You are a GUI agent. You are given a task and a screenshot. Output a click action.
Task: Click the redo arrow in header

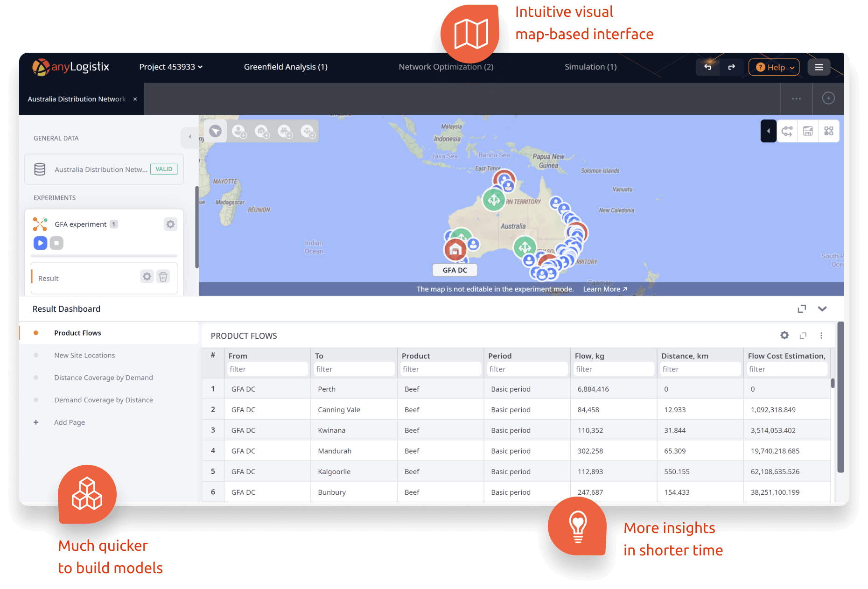731,67
